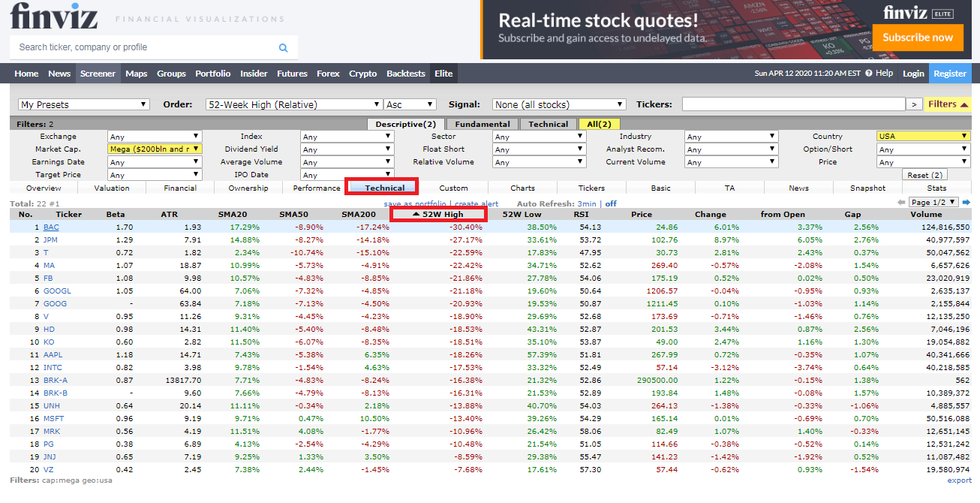Sort by the 52W High column header

438,215
